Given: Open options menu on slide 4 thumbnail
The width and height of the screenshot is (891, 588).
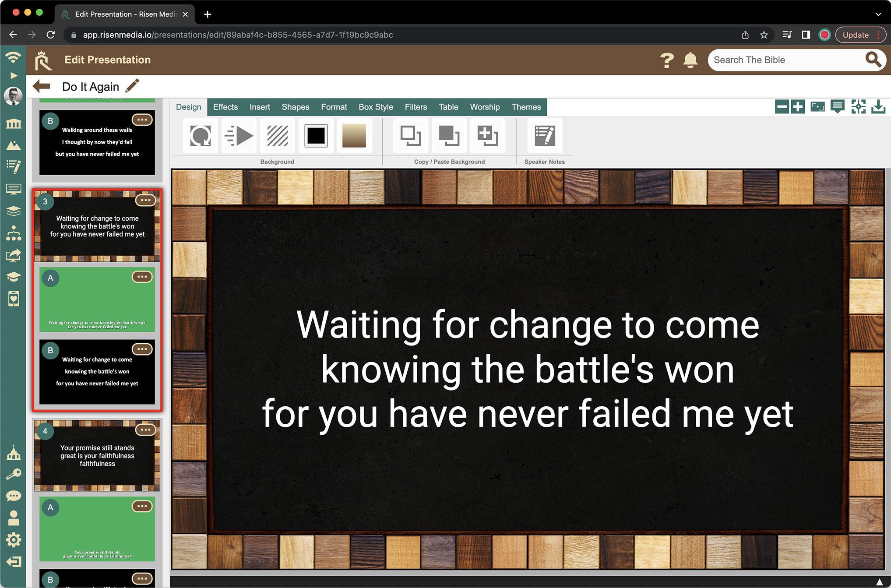Looking at the screenshot, I should tap(146, 430).
